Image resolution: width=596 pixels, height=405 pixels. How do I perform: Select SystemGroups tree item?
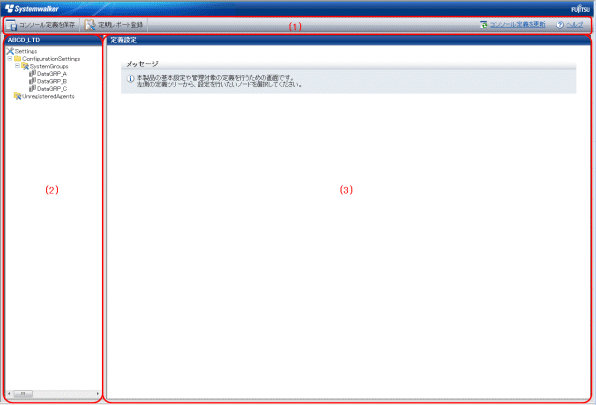[x=49, y=66]
